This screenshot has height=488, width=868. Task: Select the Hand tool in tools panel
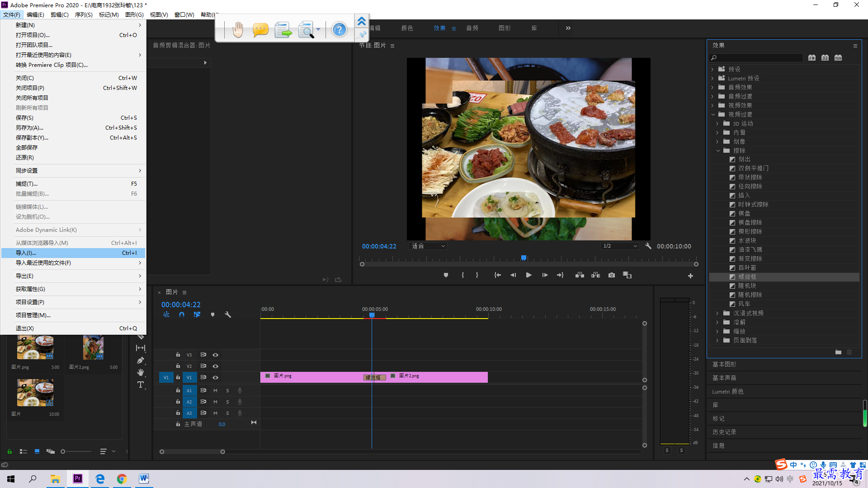pos(141,372)
